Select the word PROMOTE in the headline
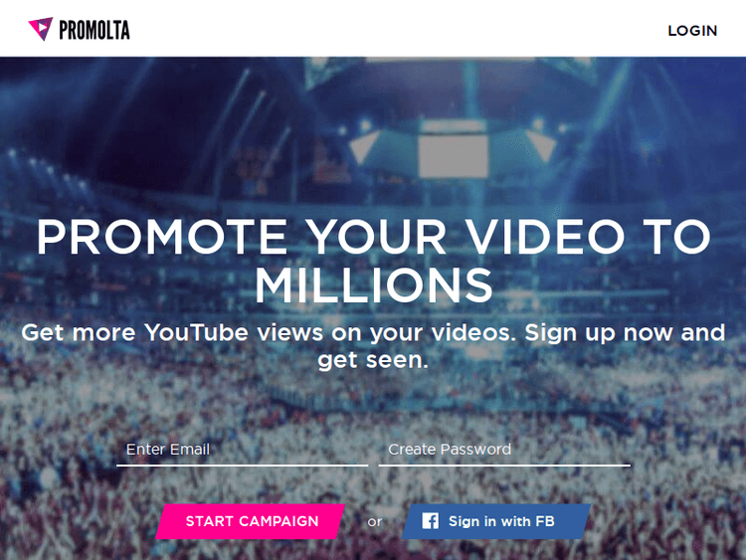The image size is (746, 560). (162, 237)
